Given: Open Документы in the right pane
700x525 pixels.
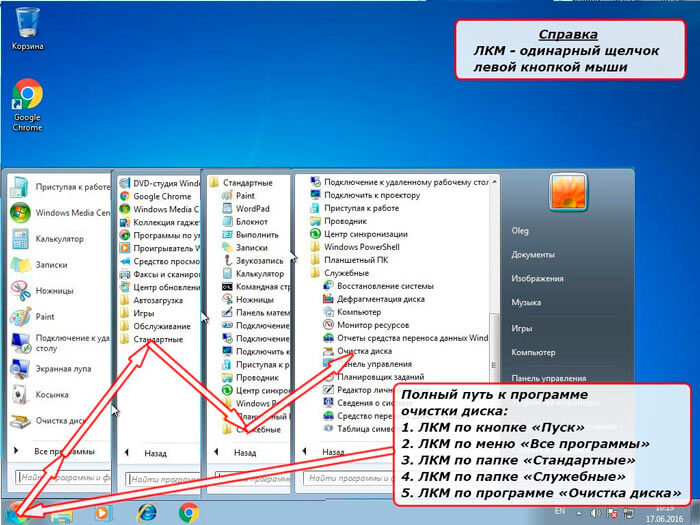Looking at the screenshot, I should (533, 255).
